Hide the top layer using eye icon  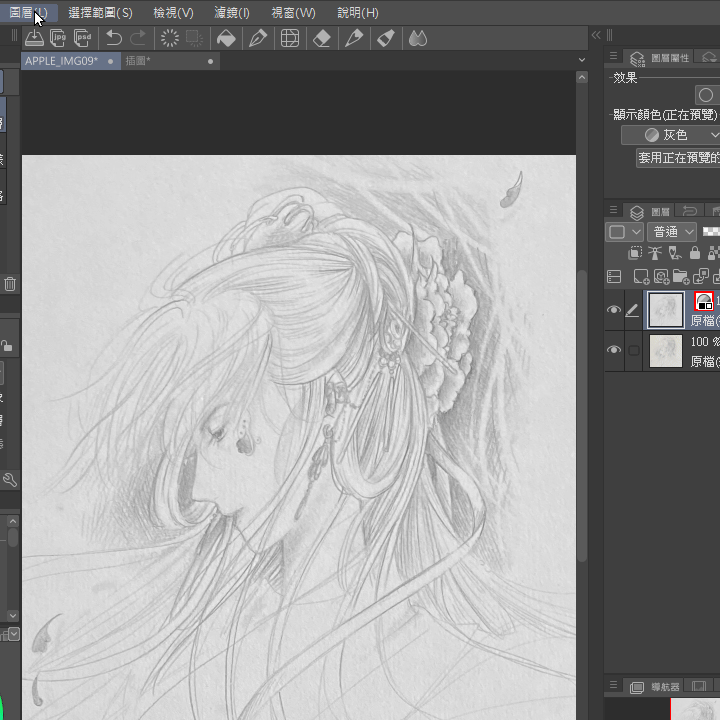(x=614, y=310)
